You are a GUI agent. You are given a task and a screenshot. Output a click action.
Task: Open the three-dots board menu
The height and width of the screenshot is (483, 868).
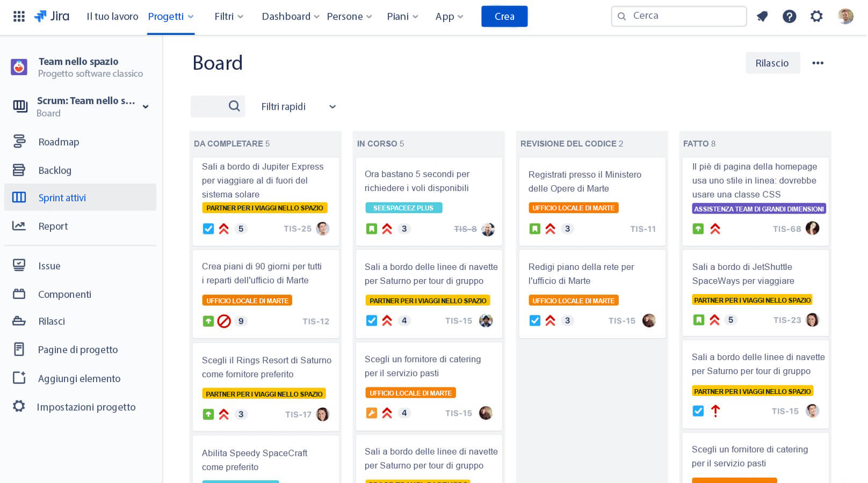(x=818, y=63)
